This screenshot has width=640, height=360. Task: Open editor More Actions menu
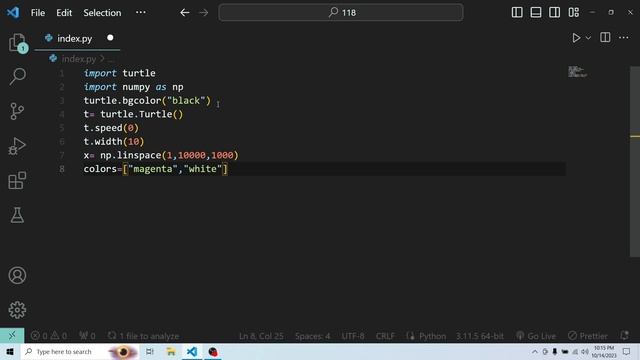coord(624,38)
